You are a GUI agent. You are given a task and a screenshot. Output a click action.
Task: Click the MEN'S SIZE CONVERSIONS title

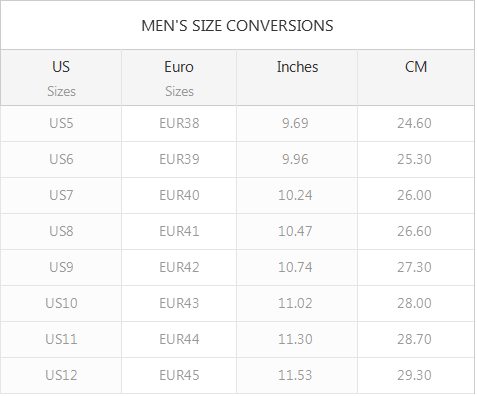pos(237,26)
